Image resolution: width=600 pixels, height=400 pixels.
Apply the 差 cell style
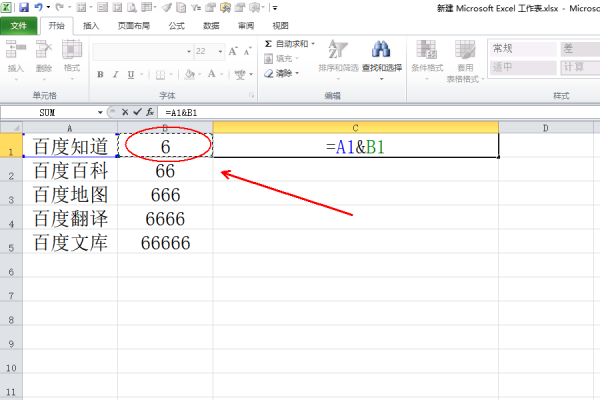[x=580, y=49]
